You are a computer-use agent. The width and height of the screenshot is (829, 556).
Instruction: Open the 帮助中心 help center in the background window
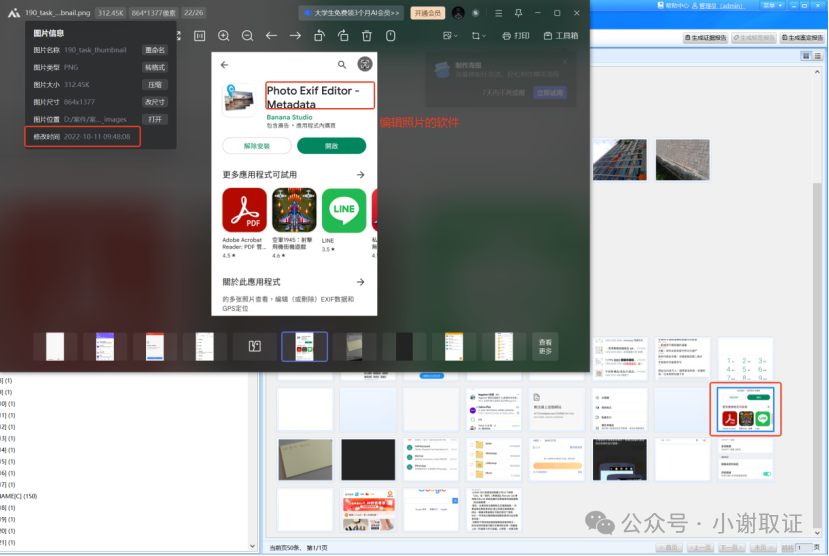click(x=673, y=5)
